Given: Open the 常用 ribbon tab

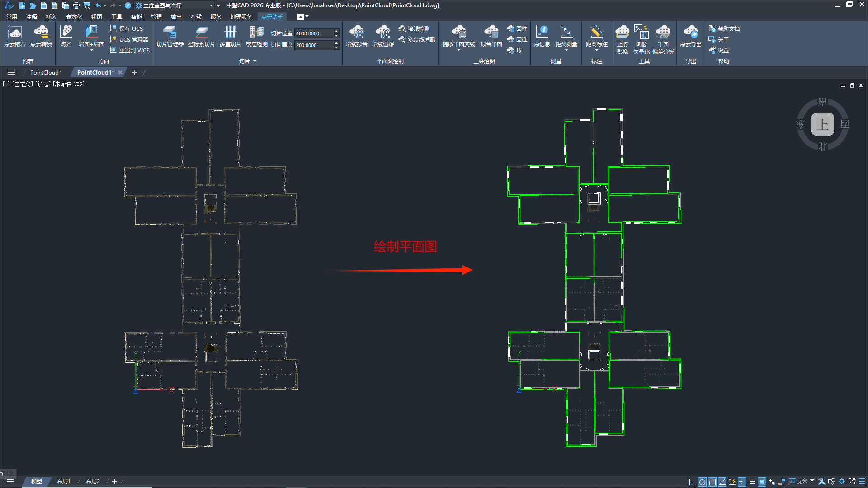Looking at the screenshot, I should (x=12, y=17).
